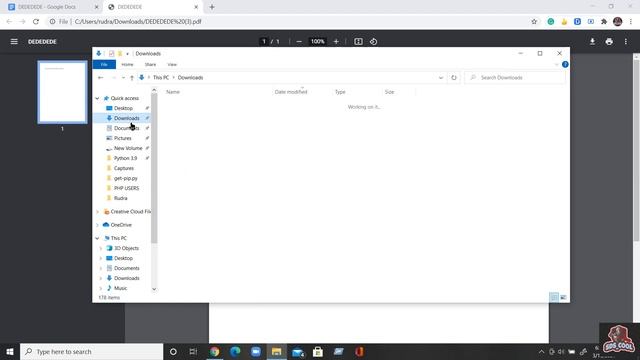Open Microsoft Store from the taskbar
Screen dimensions: 640x360
tap(318, 351)
